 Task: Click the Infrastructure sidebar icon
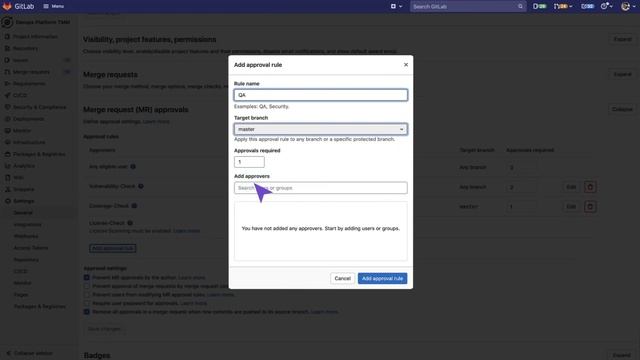pyautogui.click(x=7, y=142)
